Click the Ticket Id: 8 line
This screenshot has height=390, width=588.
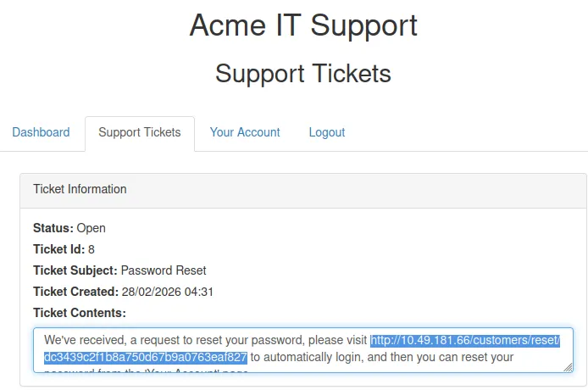(64, 249)
